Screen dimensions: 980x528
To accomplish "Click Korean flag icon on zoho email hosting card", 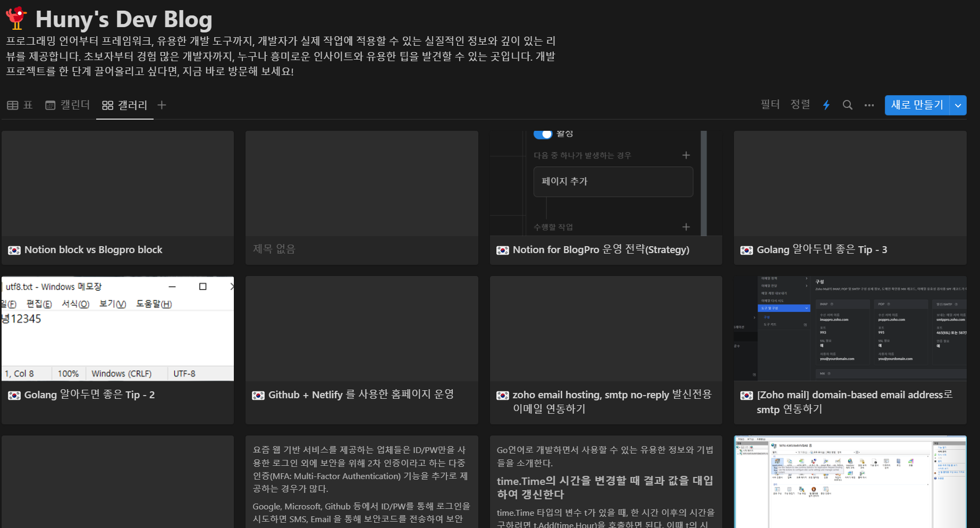I will 503,395.
